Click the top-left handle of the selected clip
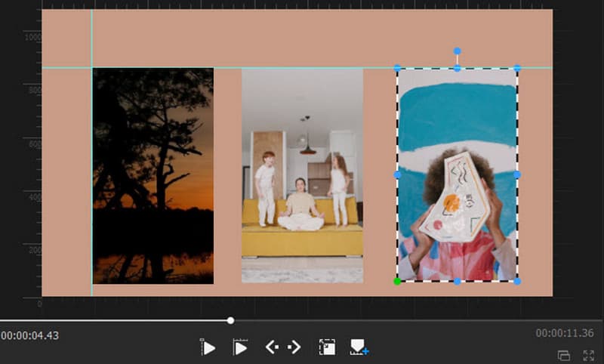604x364 pixels. pyautogui.click(x=398, y=68)
